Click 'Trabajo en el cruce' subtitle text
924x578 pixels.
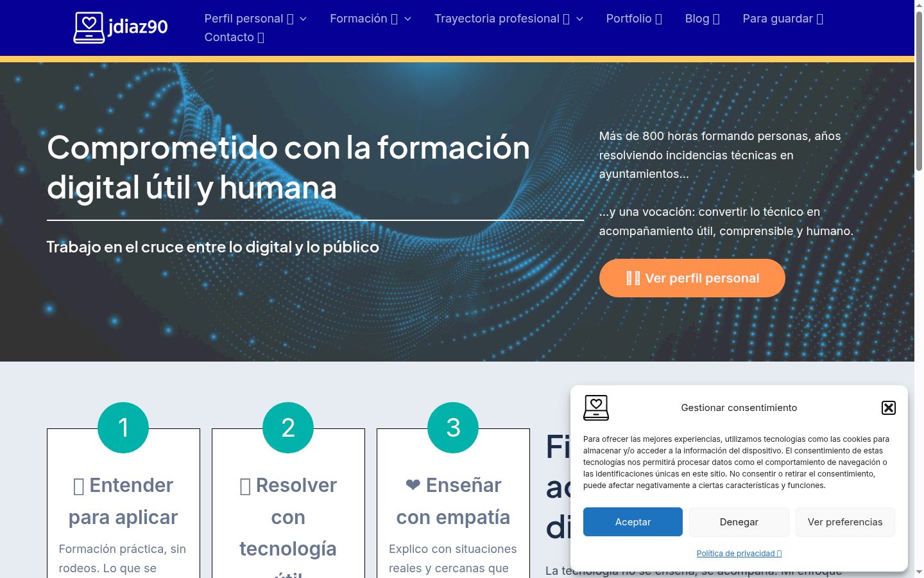pos(213,247)
